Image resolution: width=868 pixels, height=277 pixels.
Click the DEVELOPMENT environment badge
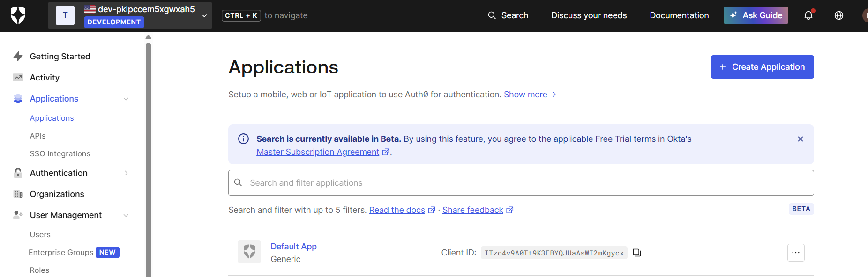[x=114, y=22]
